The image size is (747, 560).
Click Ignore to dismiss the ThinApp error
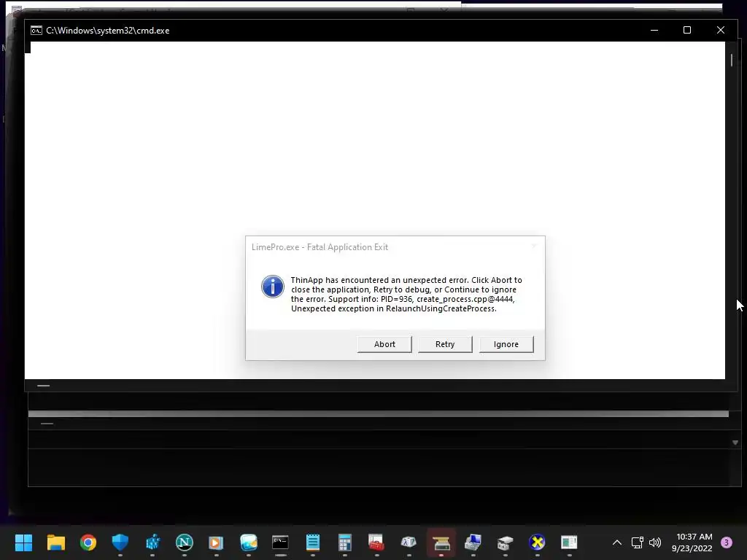pyautogui.click(x=506, y=344)
